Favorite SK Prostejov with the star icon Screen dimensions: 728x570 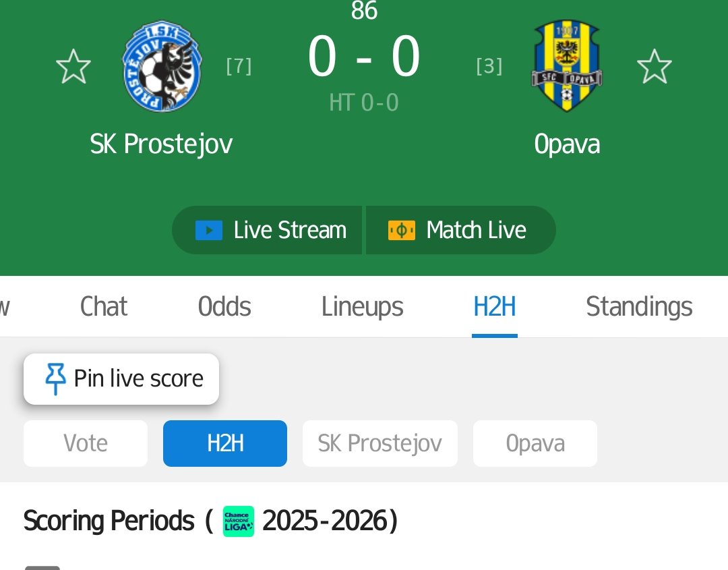coord(73,66)
